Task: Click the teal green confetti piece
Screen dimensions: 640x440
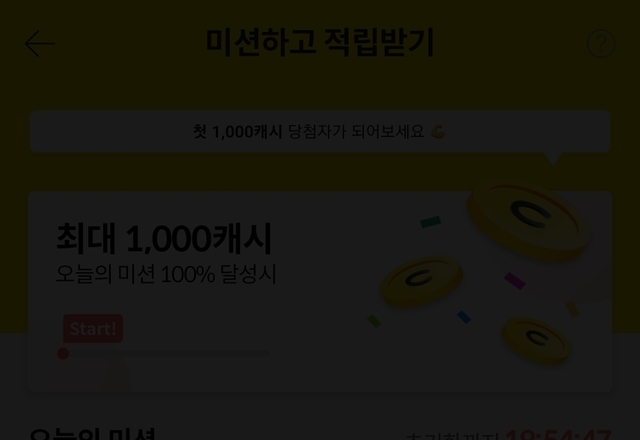Action: coord(431,222)
